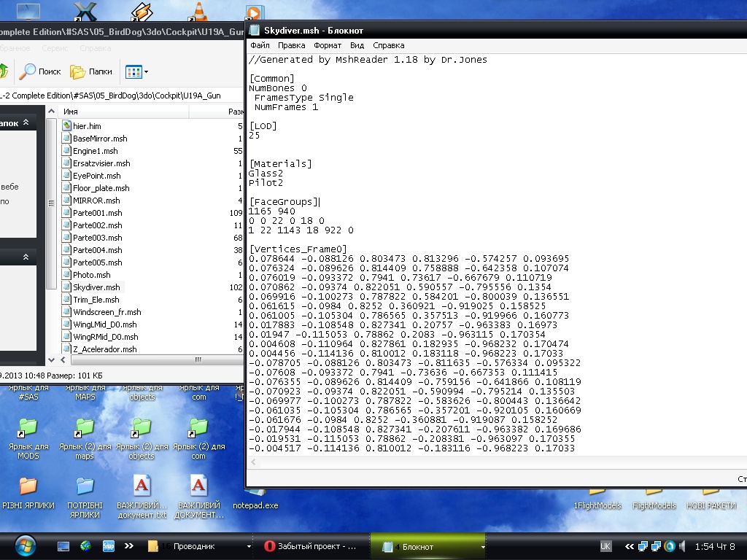Open the Проводник taskbar group dropdown arrow
The image size is (747, 560).
coord(249,546)
